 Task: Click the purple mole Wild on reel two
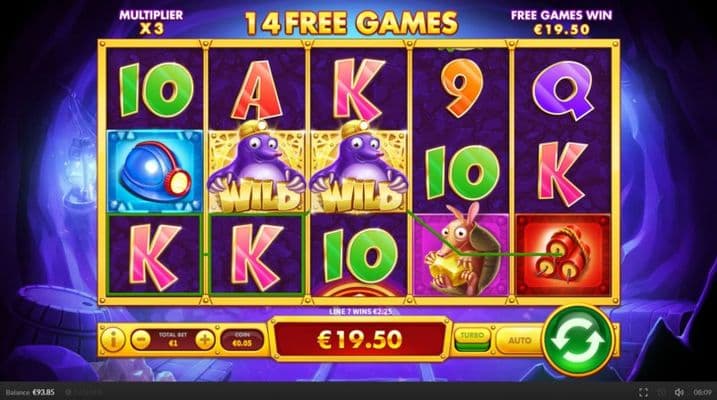(257, 170)
